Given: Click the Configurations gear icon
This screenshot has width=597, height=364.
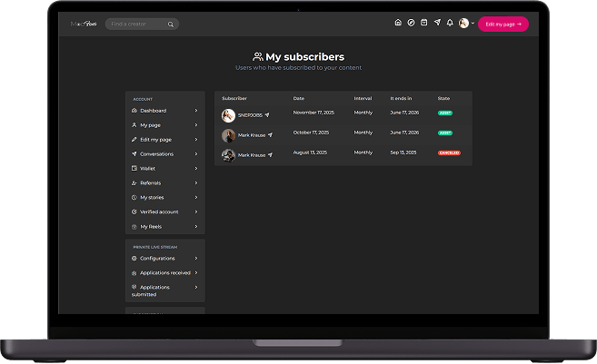Looking at the screenshot, I should (x=134, y=259).
